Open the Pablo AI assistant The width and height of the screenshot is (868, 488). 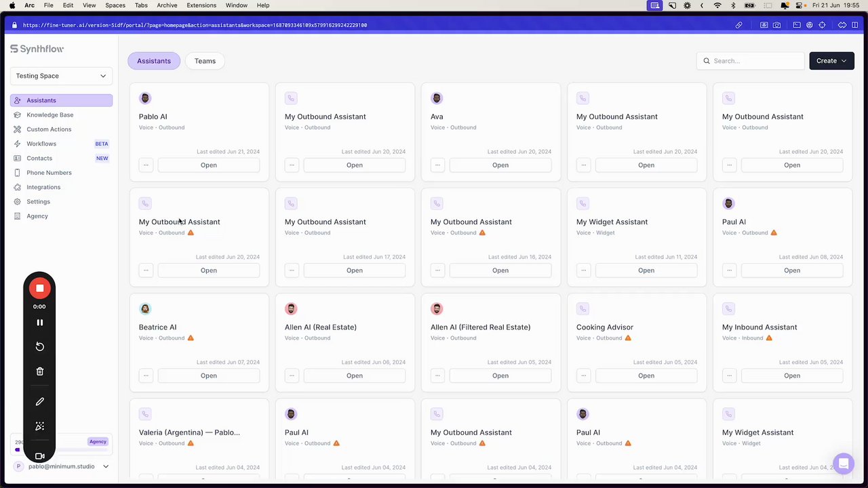[209, 165]
